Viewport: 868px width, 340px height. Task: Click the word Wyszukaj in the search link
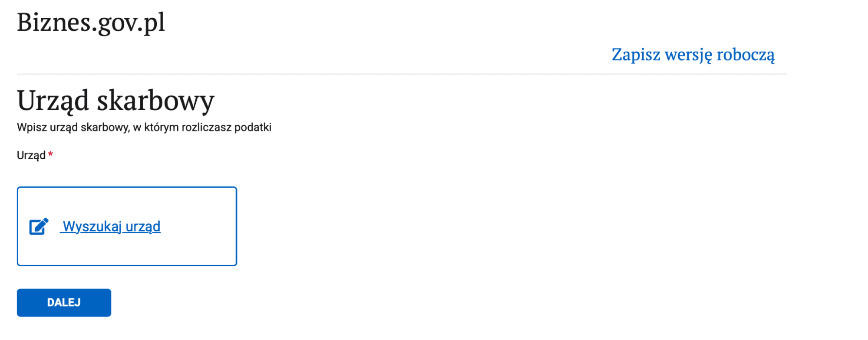tap(92, 226)
